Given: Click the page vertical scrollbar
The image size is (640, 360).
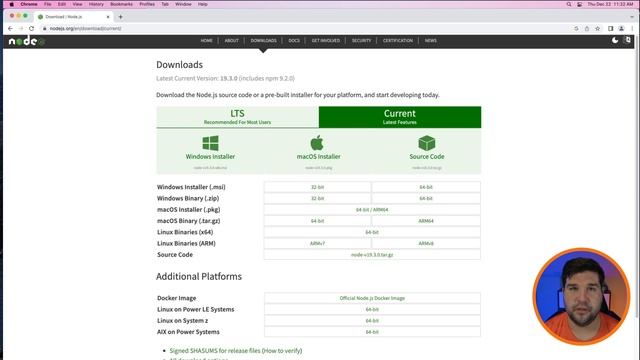Looking at the screenshot, I should (x=637, y=176).
